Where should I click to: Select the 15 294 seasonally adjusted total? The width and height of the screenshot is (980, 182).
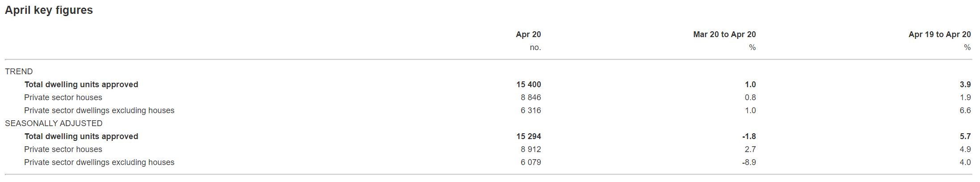tap(529, 136)
